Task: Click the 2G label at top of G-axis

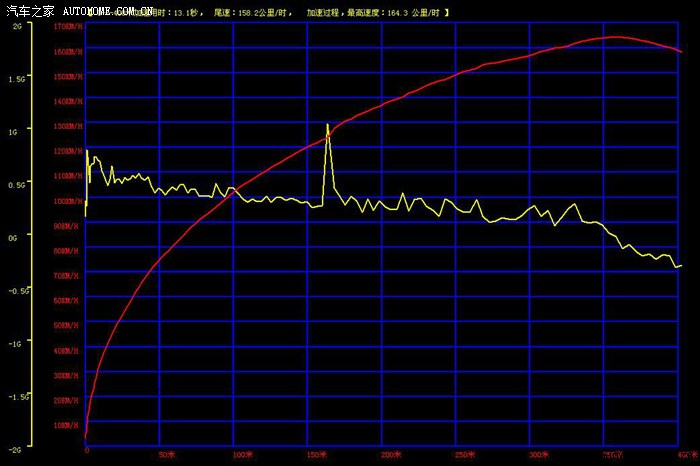Action: tap(17, 27)
